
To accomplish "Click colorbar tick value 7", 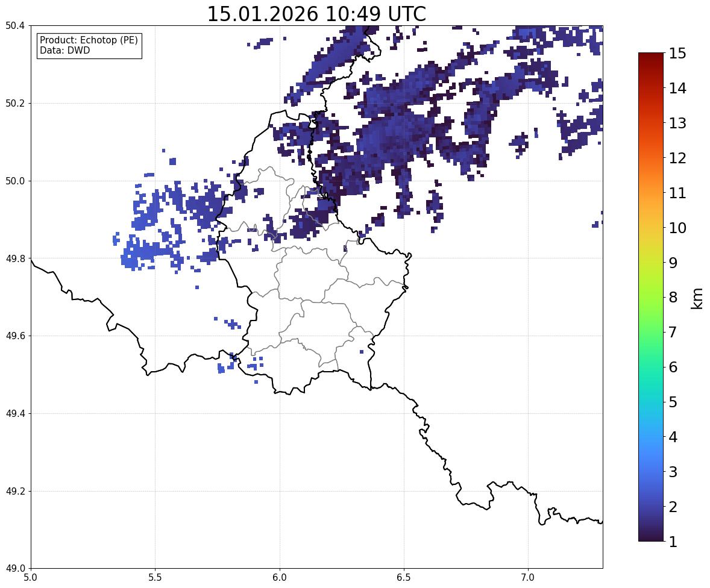I will click(x=673, y=332).
